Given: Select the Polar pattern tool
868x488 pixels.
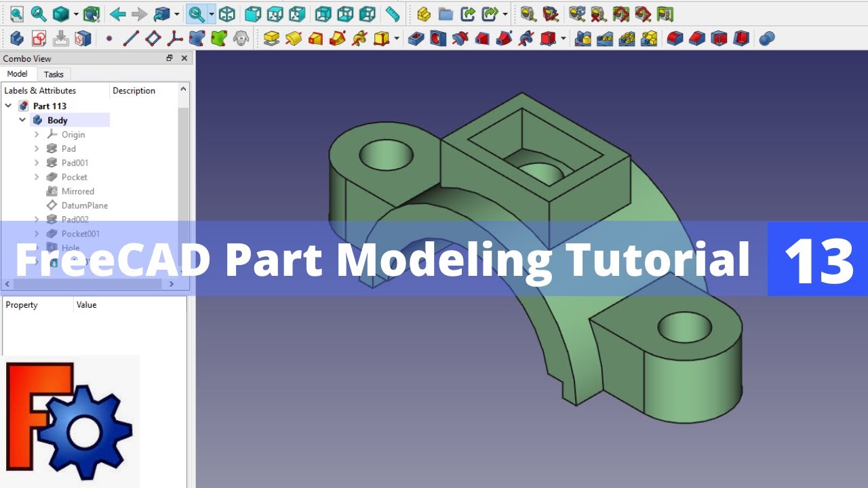Looking at the screenshot, I should (x=627, y=39).
